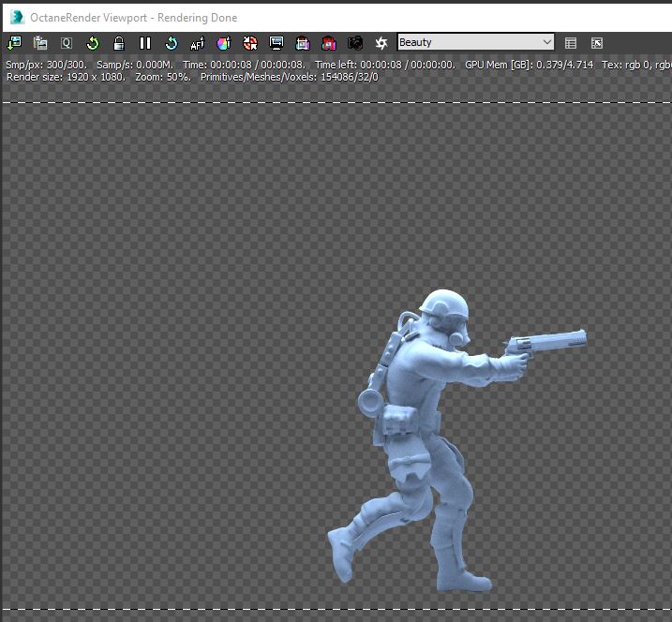Click the Render size: 1920 x 1080 text
Viewport: 672px width, 622px height.
click(66, 77)
